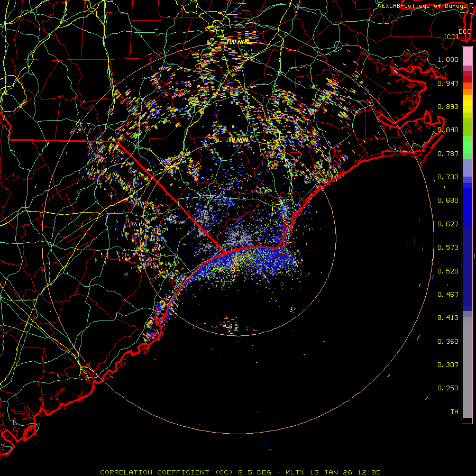The height and width of the screenshot is (476, 476).
Task: Click the TH threshold label
Action: point(454,412)
